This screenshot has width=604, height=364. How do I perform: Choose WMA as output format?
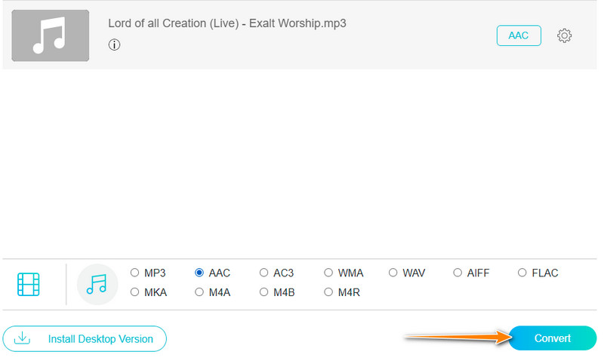coord(329,273)
